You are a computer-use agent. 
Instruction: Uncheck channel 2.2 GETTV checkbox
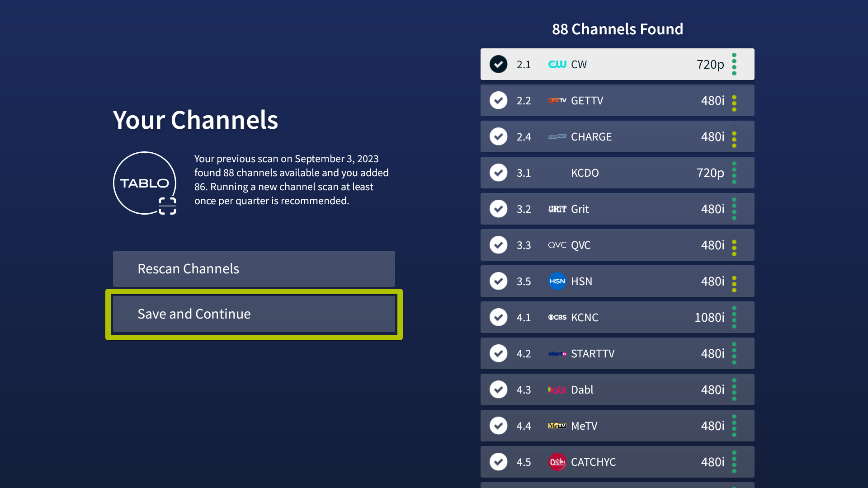tap(498, 100)
